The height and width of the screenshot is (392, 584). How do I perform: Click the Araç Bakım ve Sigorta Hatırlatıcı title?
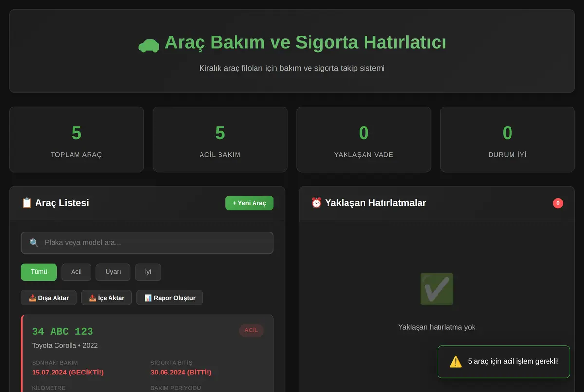point(305,42)
